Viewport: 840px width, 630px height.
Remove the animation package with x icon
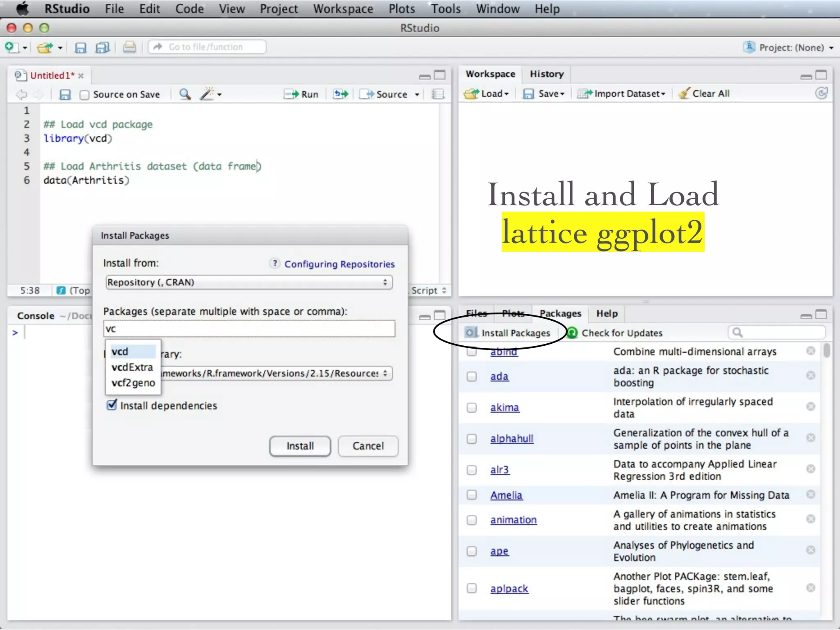coord(810,519)
